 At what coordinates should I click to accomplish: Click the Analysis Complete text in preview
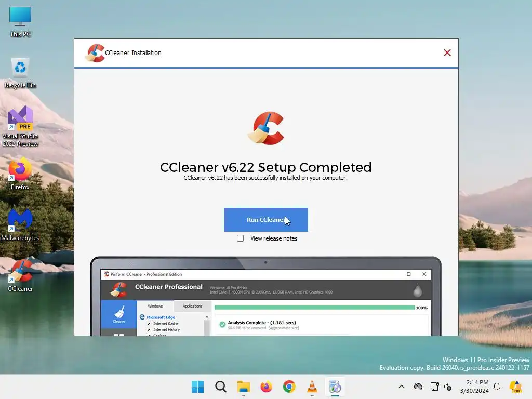pyautogui.click(x=262, y=323)
